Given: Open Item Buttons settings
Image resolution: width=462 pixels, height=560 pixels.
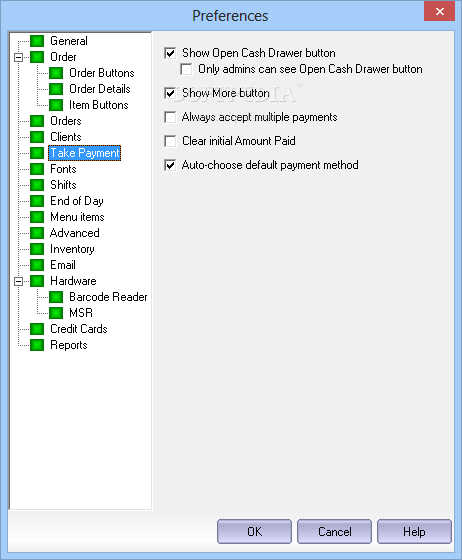Looking at the screenshot, I should coord(99,105).
